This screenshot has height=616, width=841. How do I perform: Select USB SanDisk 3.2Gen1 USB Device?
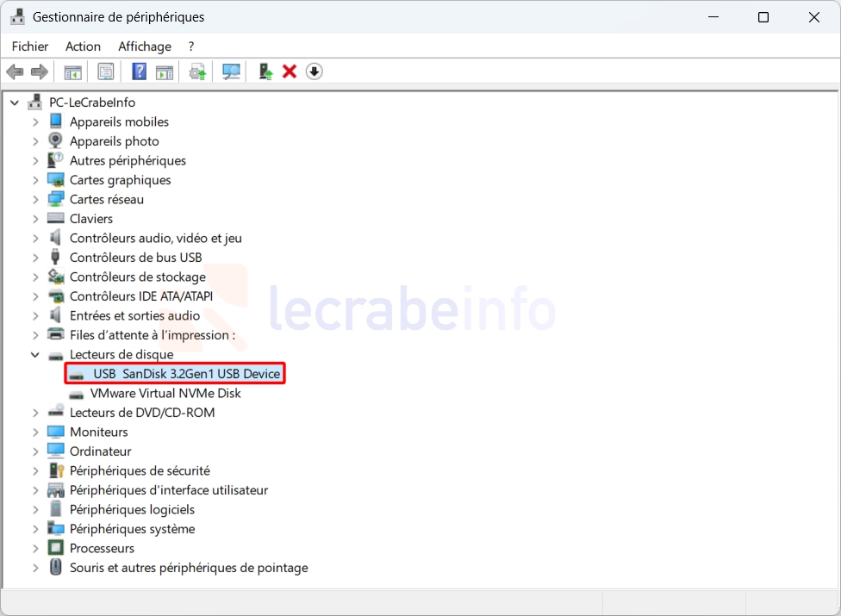(186, 374)
